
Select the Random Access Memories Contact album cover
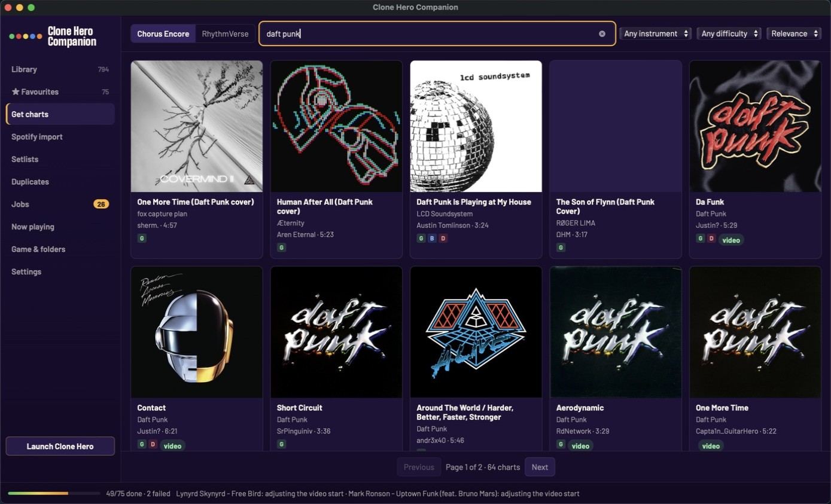pos(197,332)
